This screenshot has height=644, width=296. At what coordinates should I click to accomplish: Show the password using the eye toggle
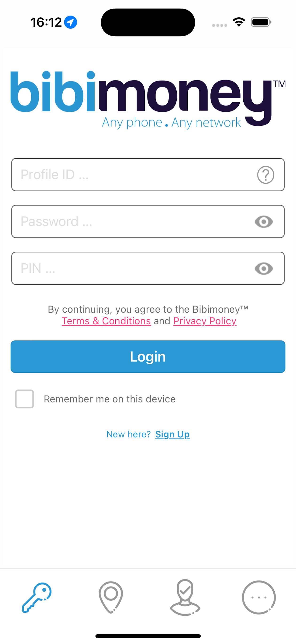264,221
